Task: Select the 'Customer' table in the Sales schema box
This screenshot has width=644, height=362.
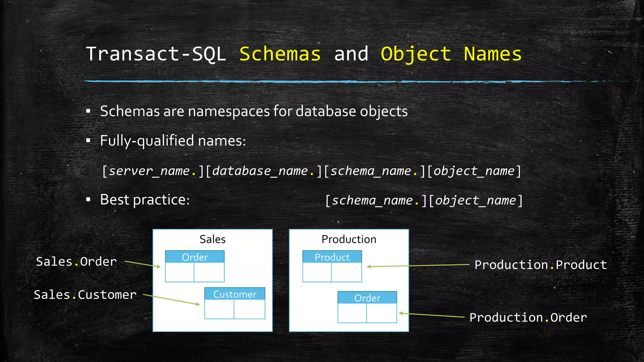Action: point(235,303)
